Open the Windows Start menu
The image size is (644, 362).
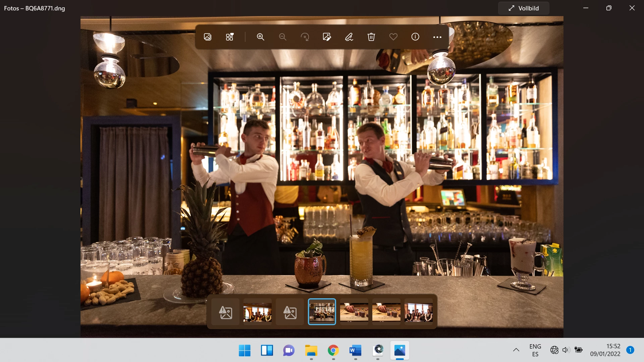point(245,351)
